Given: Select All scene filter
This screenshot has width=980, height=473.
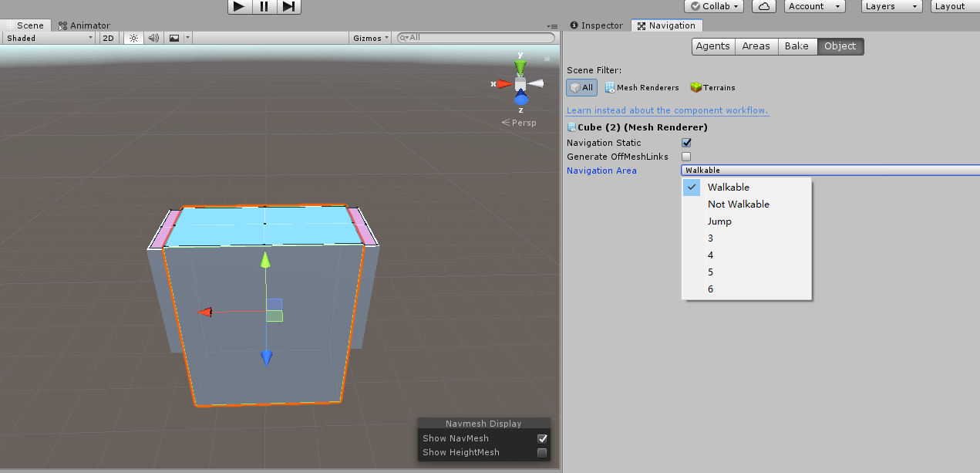Looking at the screenshot, I should tap(581, 87).
